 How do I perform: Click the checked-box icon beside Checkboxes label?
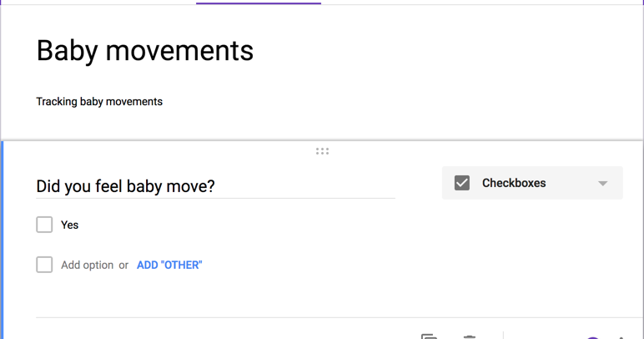[x=462, y=183]
